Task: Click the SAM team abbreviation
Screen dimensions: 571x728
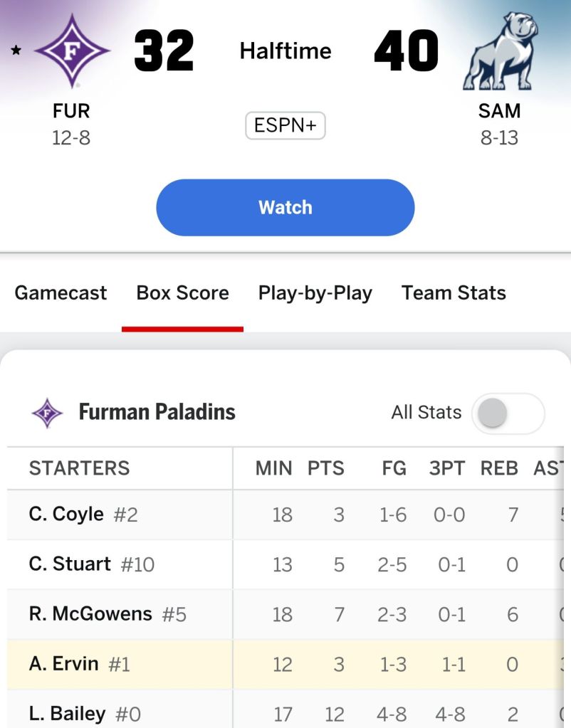Action: click(499, 111)
